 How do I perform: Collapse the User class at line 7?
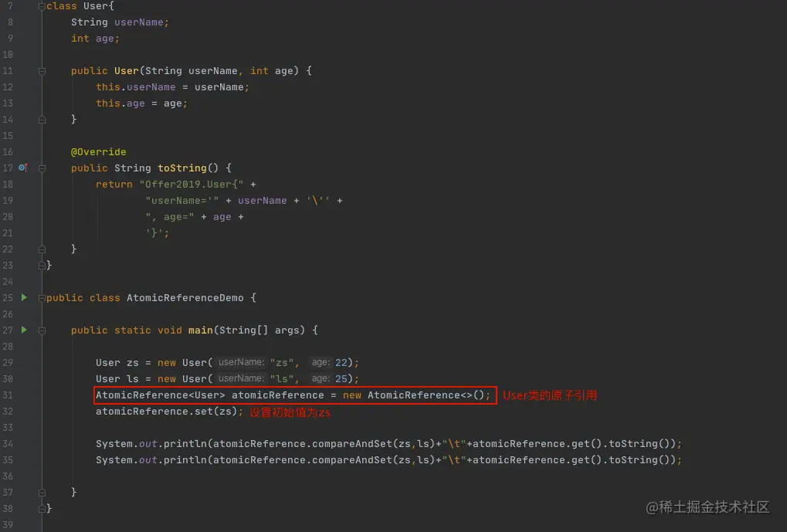tap(42, 6)
